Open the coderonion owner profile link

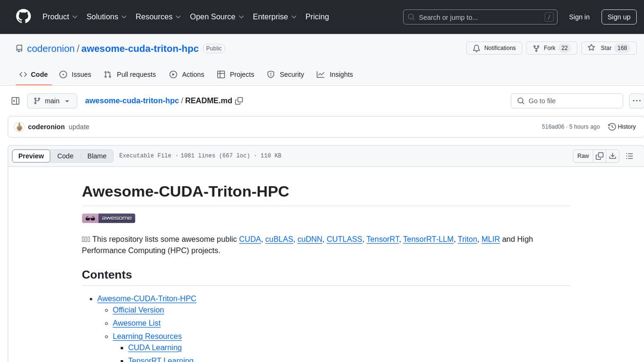[51, 48]
